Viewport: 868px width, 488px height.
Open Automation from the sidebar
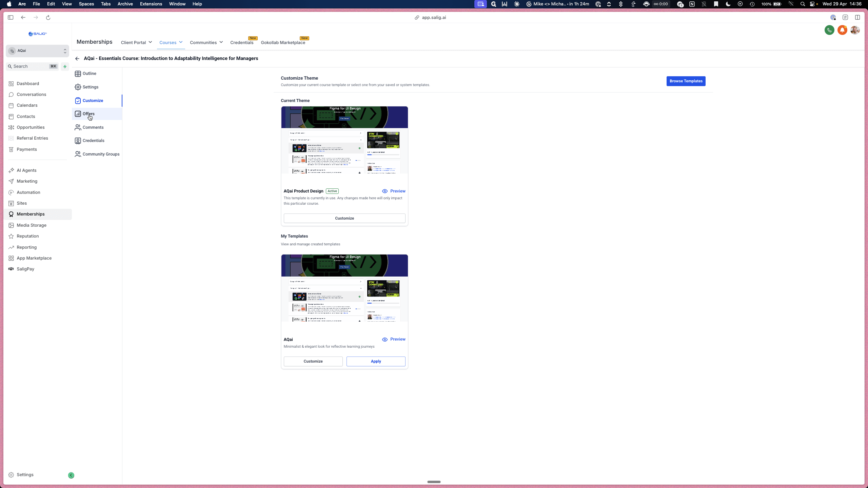(28, 192)
